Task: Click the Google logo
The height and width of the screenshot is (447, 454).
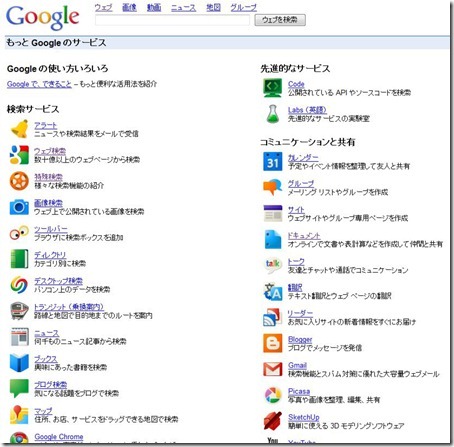Action: click(43, 17)
